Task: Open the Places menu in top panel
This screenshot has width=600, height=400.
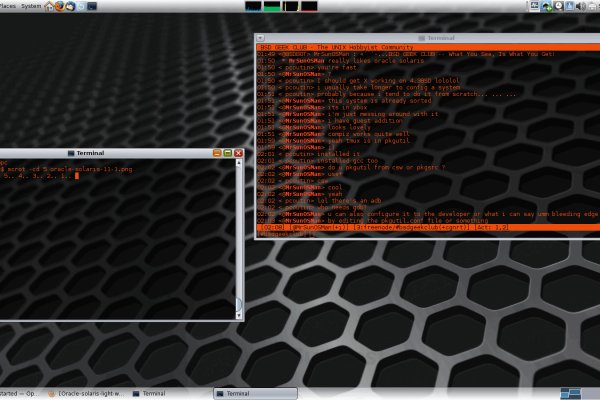Action: (7, 5)
